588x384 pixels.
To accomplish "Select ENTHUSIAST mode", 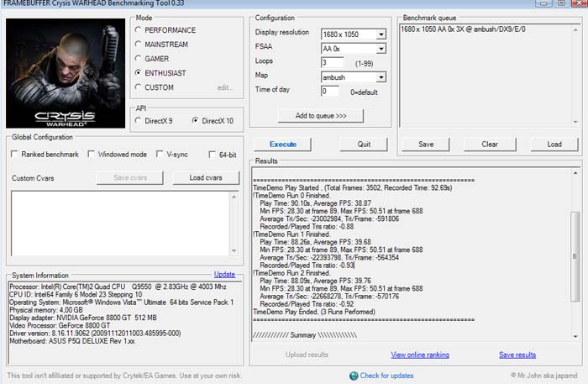I will [138, 73].
